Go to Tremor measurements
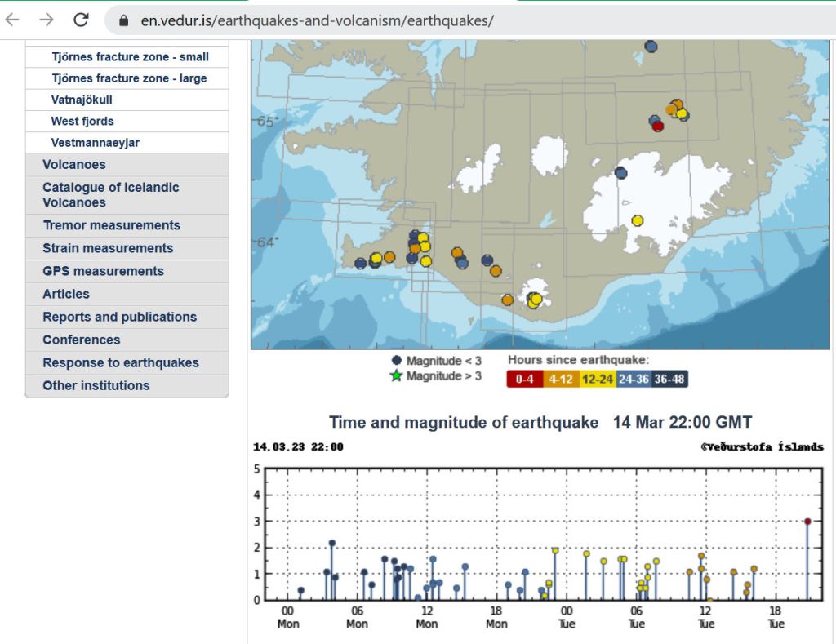Viewport: 836px width, 644px height. coord(111,225)
